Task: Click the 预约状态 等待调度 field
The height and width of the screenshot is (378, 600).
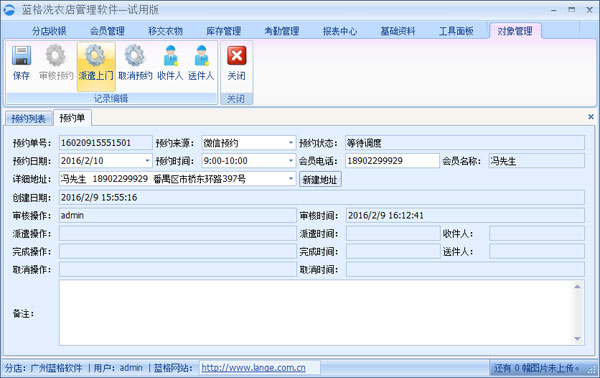Action: pyautogui.click(x=465, y=143)
